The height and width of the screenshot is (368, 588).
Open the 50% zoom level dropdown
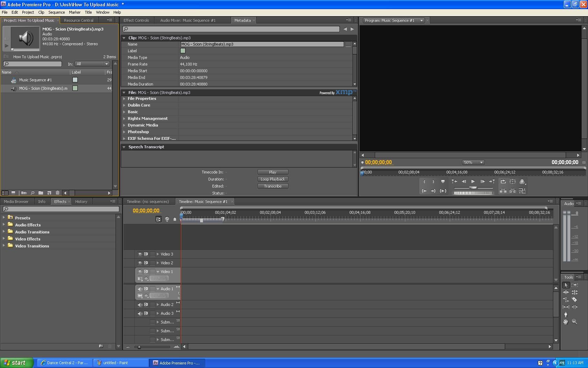(473, 162)
